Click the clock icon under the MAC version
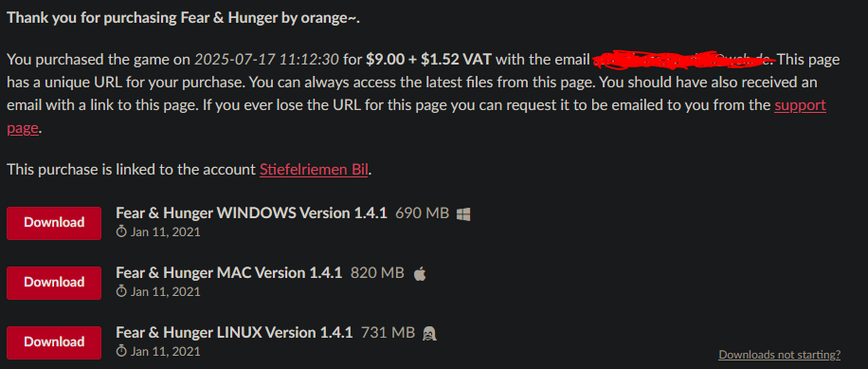868x369 pixels. (x=122, y=291)
